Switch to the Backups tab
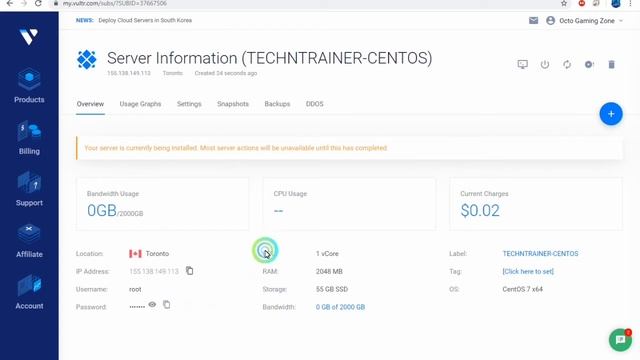Image resolution: width=640 pixels, height=360 pixels. [277, 104]
